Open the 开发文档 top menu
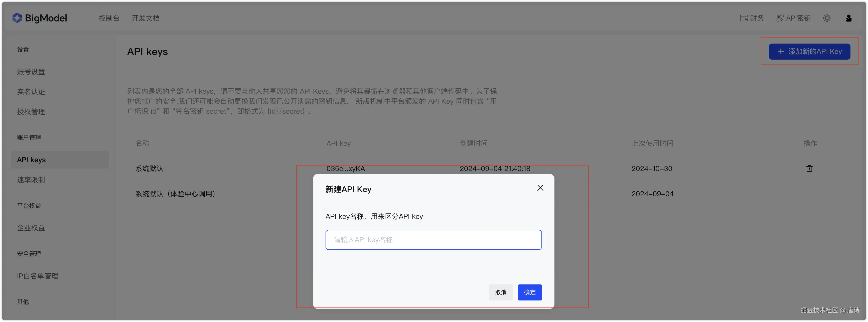 click(146, 18)
